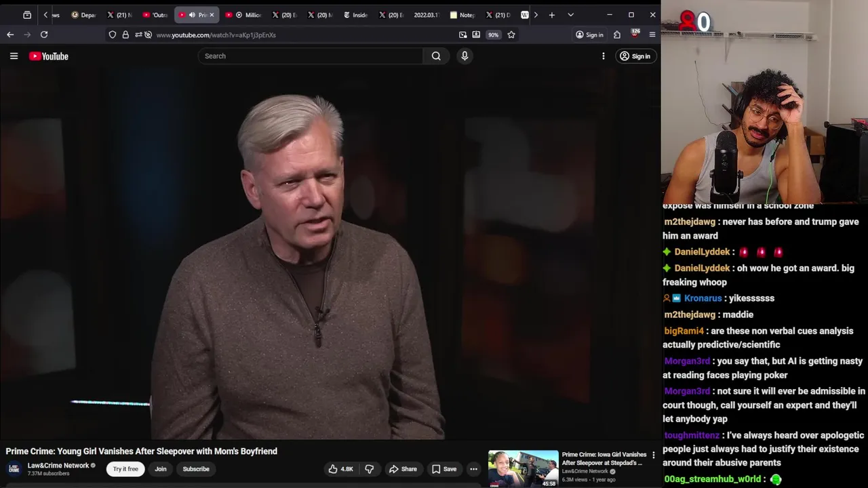Open site permissions icon in address bar
Screen dimensions: 868x488
tap(140, 35)
